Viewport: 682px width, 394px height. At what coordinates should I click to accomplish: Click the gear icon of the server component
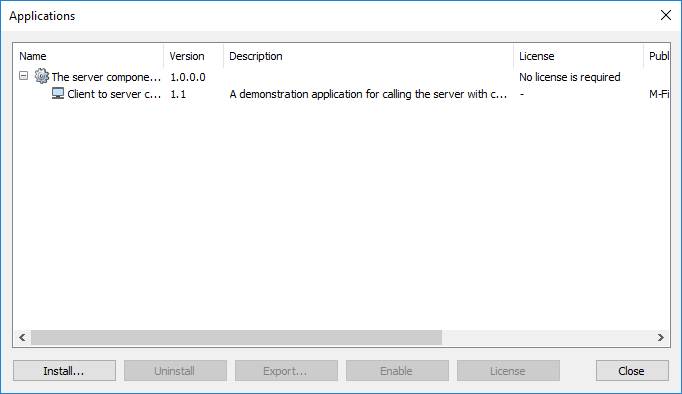[42, 76]
